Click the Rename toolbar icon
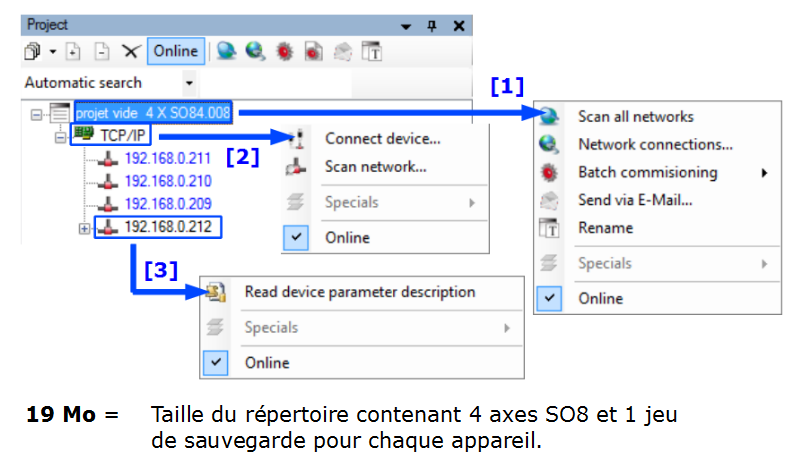This screenshot has width=805, height=467. click(x=371, y=50)
